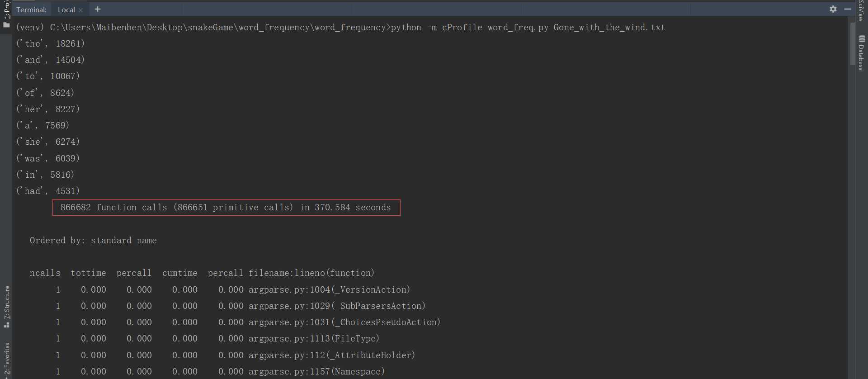The width and height of the screenshot is (868, 379).
Task: Click the Structure icon in left sidebar
Action: coord(6,325)
